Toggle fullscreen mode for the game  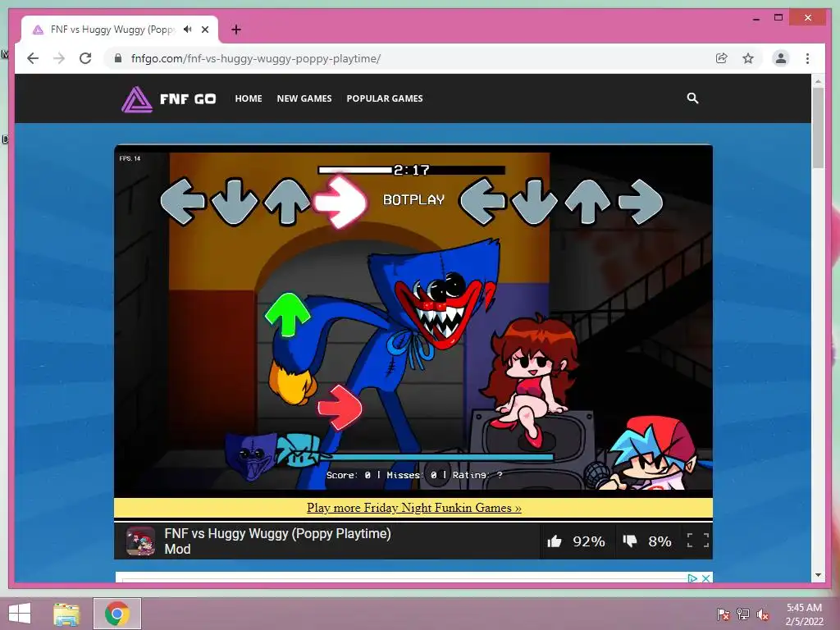tap(698, 541)
